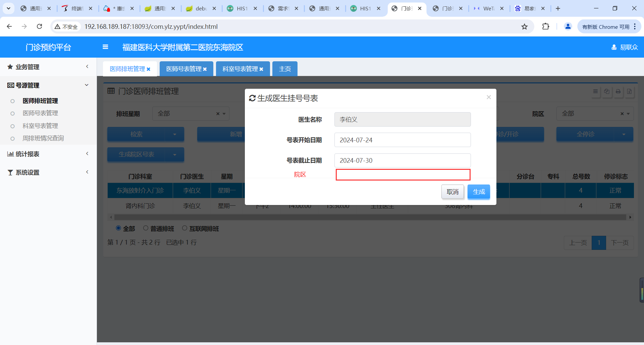Open the 生成院区号表 dropdown arrow
The image size is (644, 345).
click(x=174, y=154)
